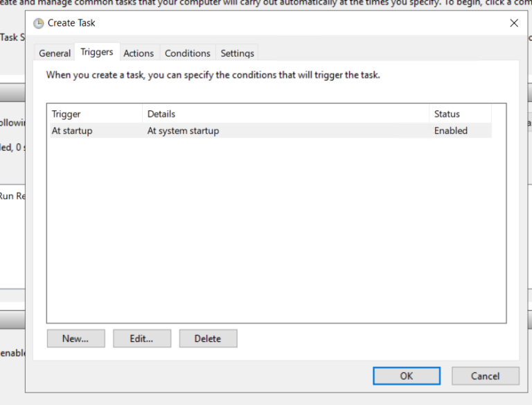Viewport: 532px width, 405px height.
Task: Open the Settings tab
Action: [x=237, y=53]
